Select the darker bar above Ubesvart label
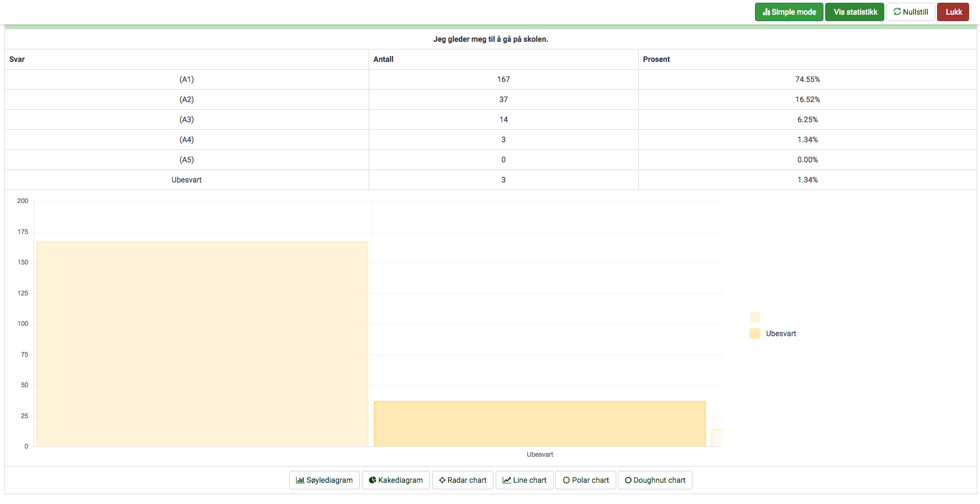The image size is (980, 504). pos(539,424)
